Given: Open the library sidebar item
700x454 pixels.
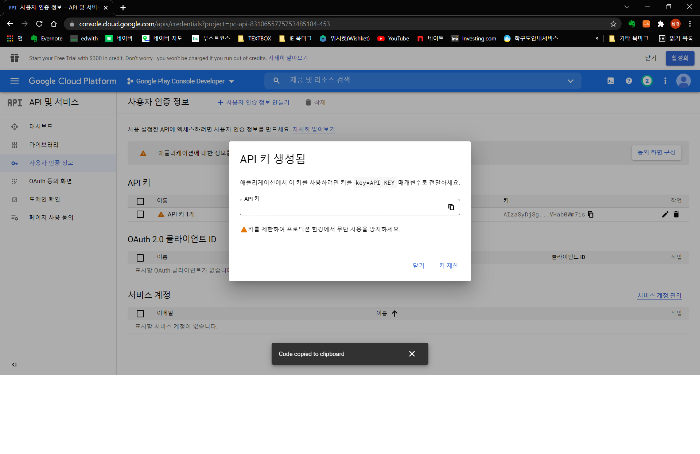Looking at the screenshot, I should coord(58,145).
